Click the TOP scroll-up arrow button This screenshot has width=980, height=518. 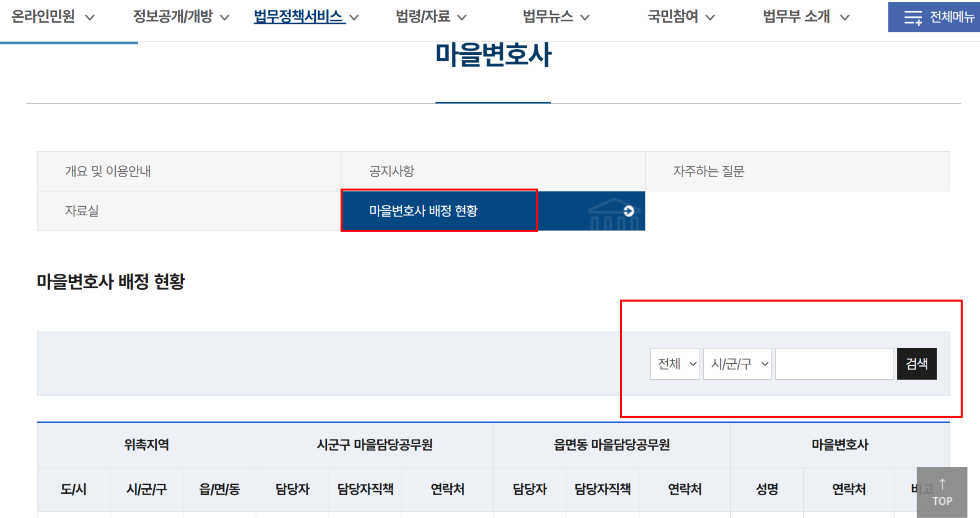pyautogui.click(x=942, y=492)
